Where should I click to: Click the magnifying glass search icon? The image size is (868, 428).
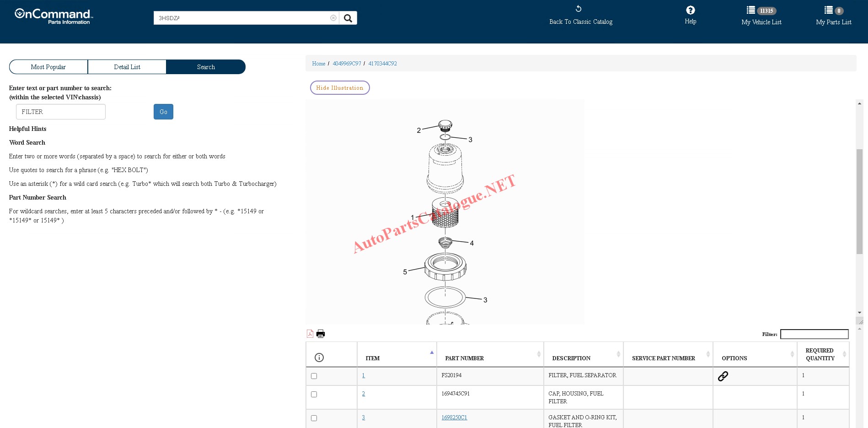pos(348,18)
